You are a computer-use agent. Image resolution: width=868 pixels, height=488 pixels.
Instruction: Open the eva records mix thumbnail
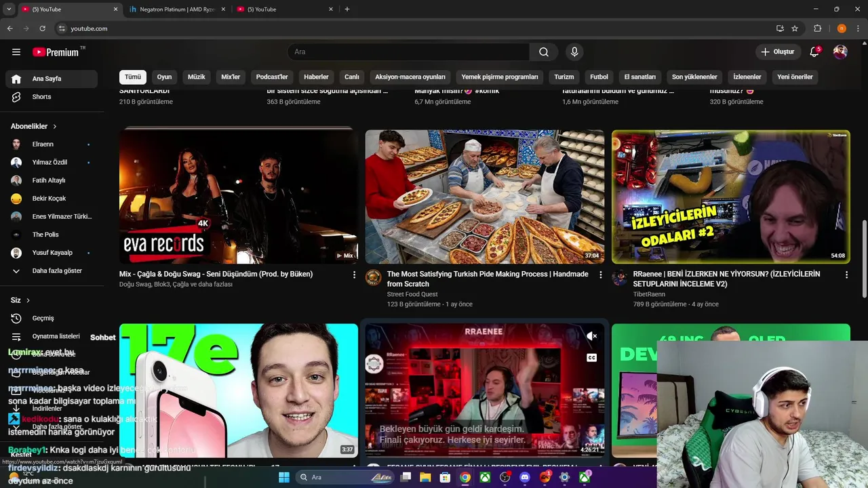tap(238, 196)
